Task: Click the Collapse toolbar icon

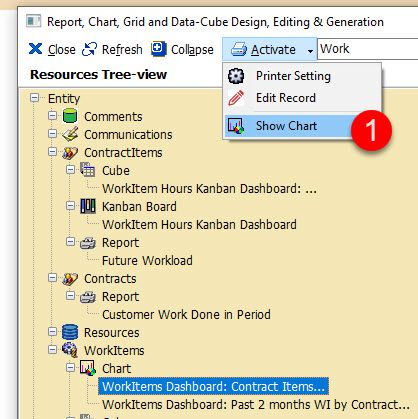Action: (x=158, y=49)
